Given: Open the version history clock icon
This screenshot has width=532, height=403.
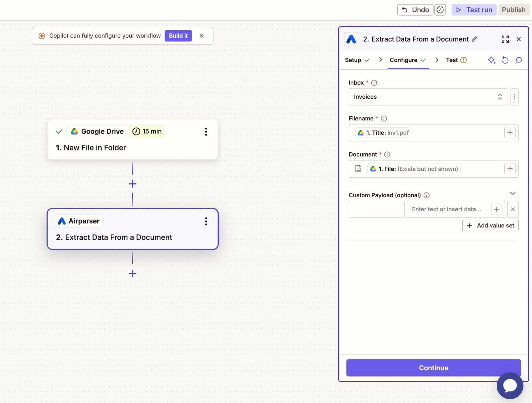Looking at the screenshot, I should tap(440, 10).
